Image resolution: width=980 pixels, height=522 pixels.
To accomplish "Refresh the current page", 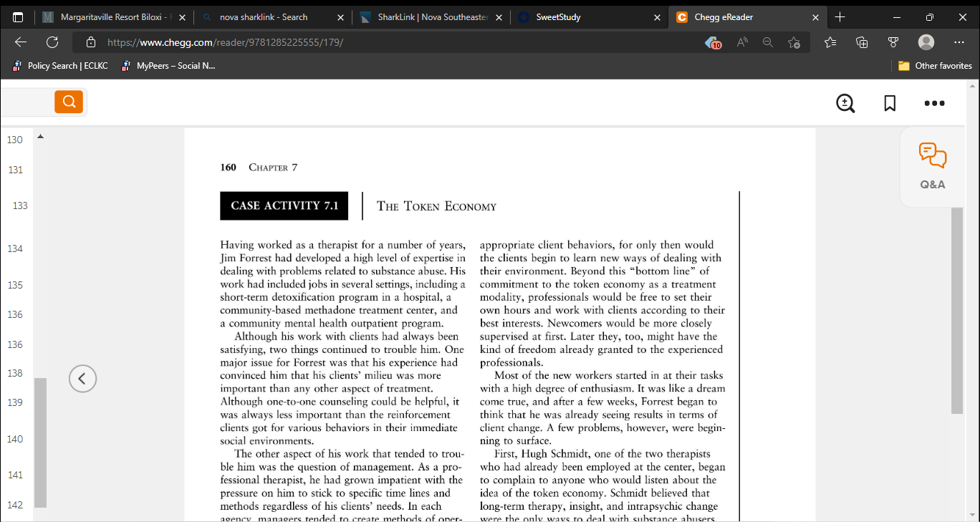I will [52, 42].
